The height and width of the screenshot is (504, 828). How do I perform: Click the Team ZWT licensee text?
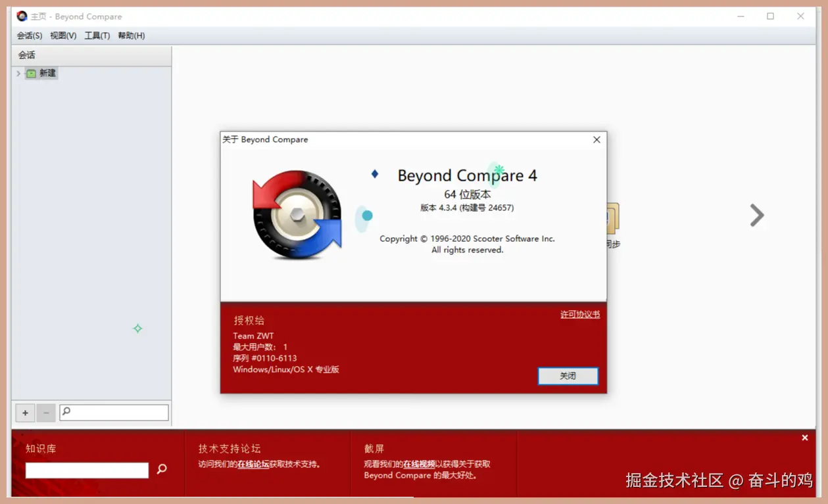point(253,336)
